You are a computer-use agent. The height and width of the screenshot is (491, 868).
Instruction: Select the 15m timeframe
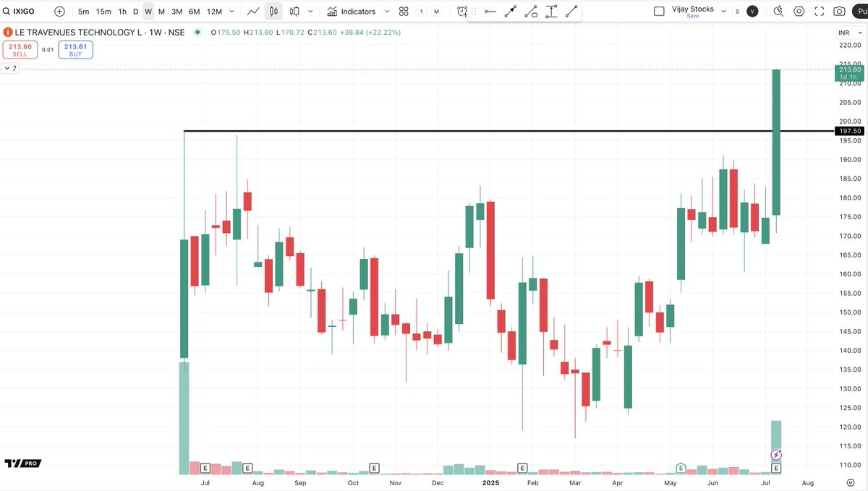(103, 12)
